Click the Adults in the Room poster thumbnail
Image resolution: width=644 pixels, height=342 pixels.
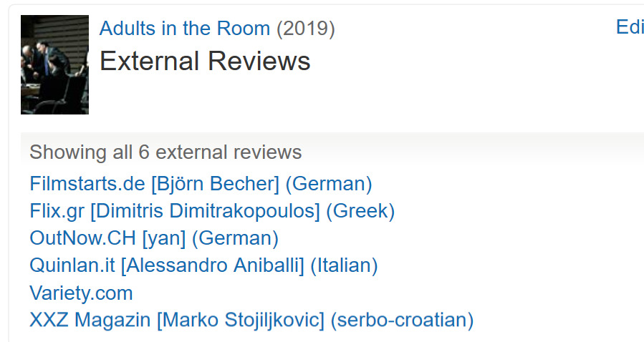pos(54,64)
